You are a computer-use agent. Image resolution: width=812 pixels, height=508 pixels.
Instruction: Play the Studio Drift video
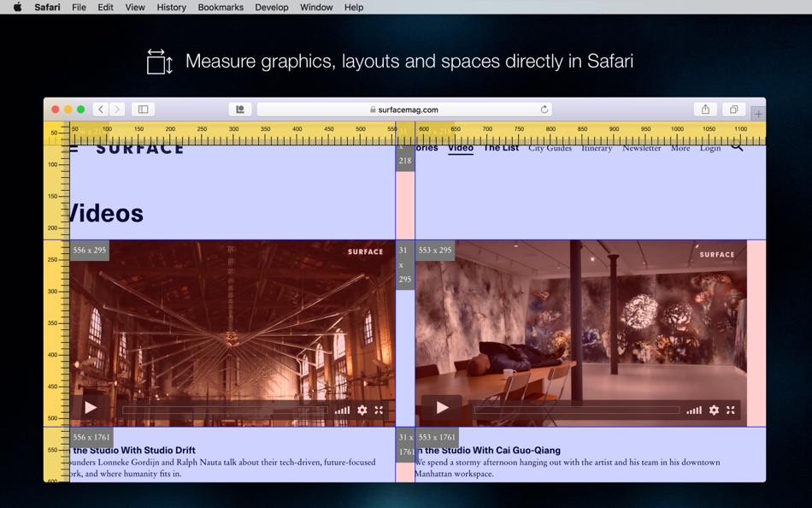coord(91,408)
